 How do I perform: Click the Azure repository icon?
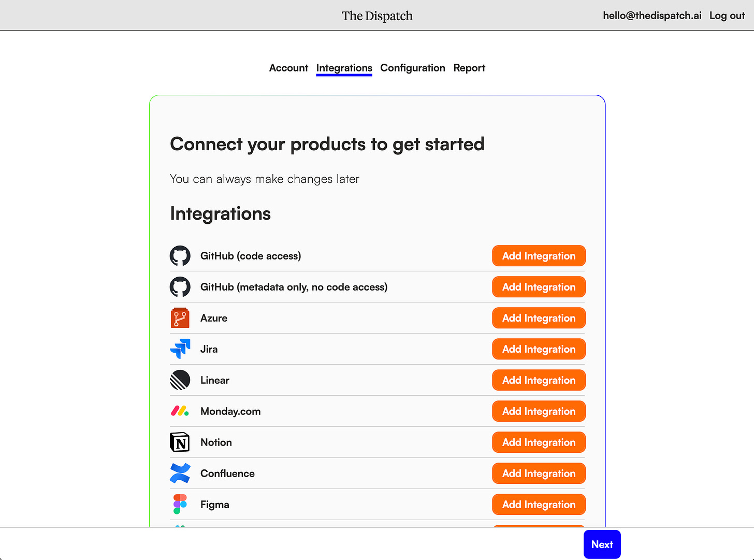180,318
